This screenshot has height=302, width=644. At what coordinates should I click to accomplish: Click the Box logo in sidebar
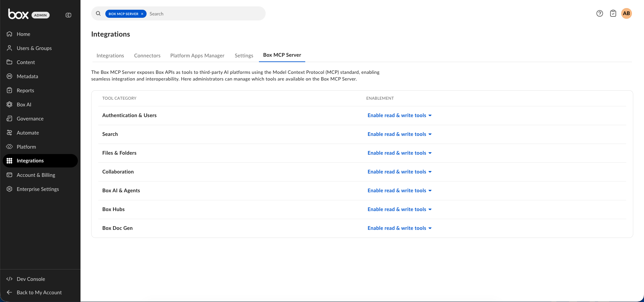[18, 14]
